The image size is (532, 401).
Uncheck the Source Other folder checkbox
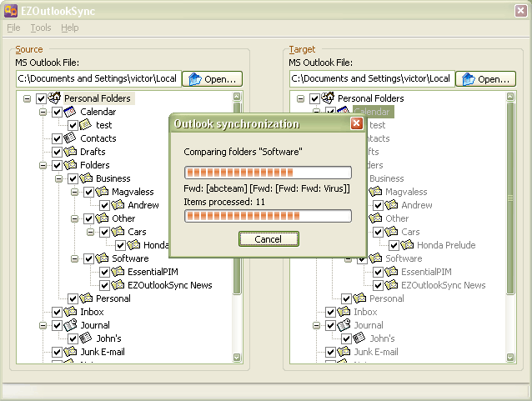[88, 218]
